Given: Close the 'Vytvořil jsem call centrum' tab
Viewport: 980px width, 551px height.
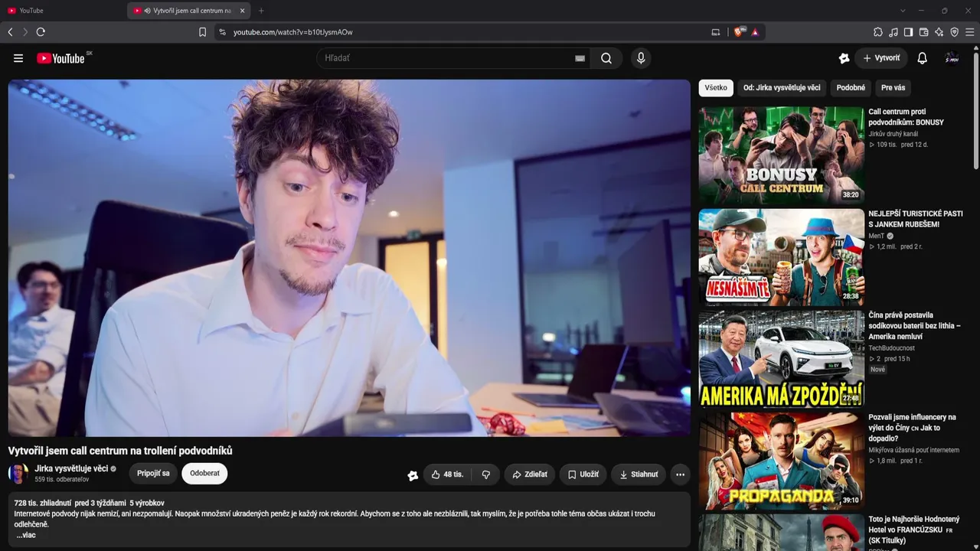Looking at the screenshot, I should 243,11.
